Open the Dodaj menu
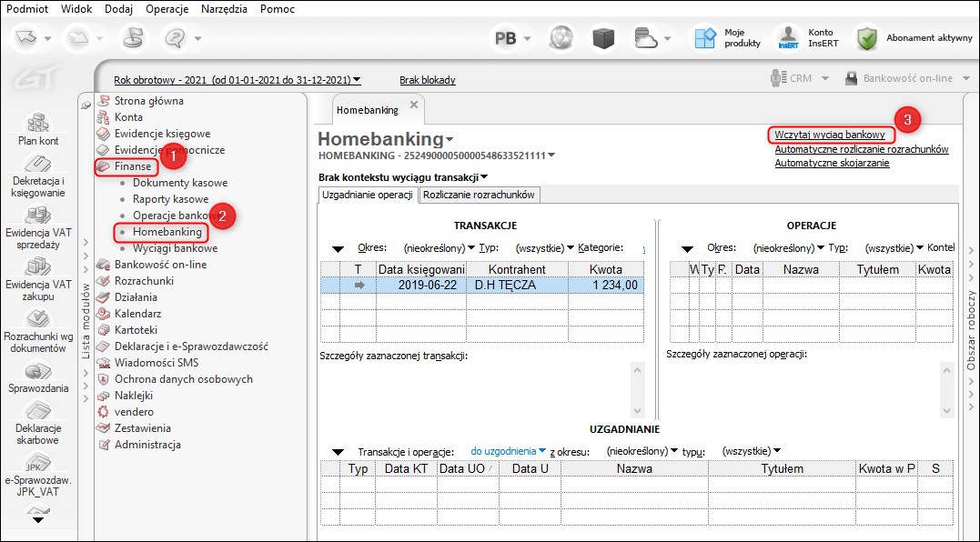 119,9
